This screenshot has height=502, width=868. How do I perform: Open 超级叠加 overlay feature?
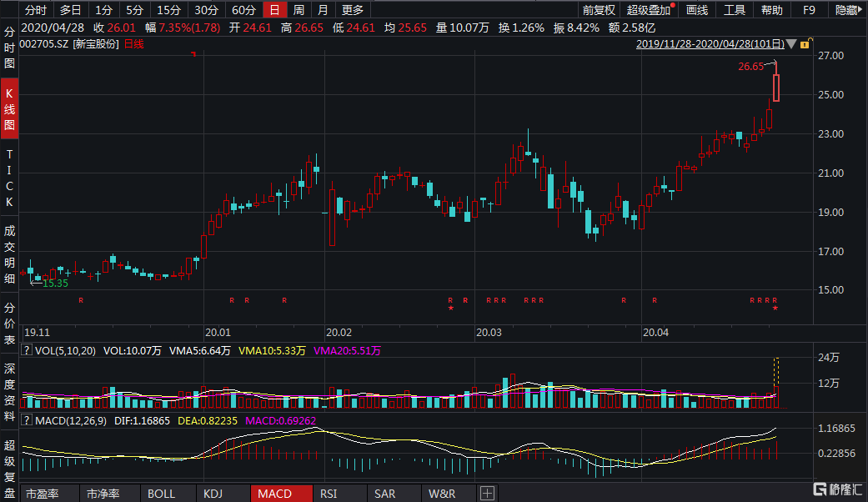650,10
